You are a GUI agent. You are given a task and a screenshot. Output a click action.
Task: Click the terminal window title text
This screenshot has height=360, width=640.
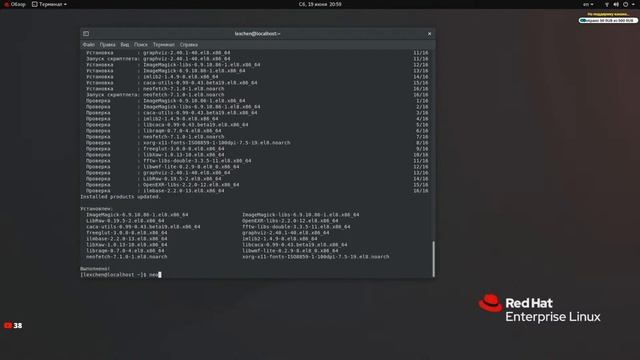(258, 33)
